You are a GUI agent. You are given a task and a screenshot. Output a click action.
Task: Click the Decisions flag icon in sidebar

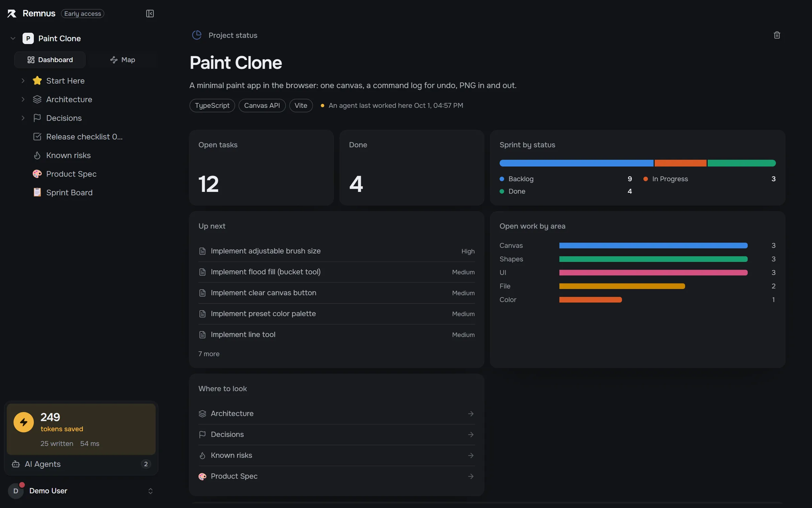pos(37,118)
